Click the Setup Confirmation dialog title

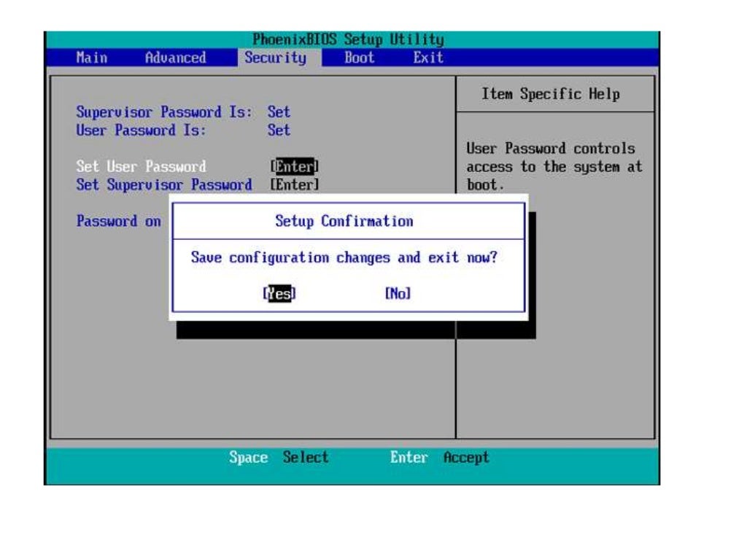point(344,221)
